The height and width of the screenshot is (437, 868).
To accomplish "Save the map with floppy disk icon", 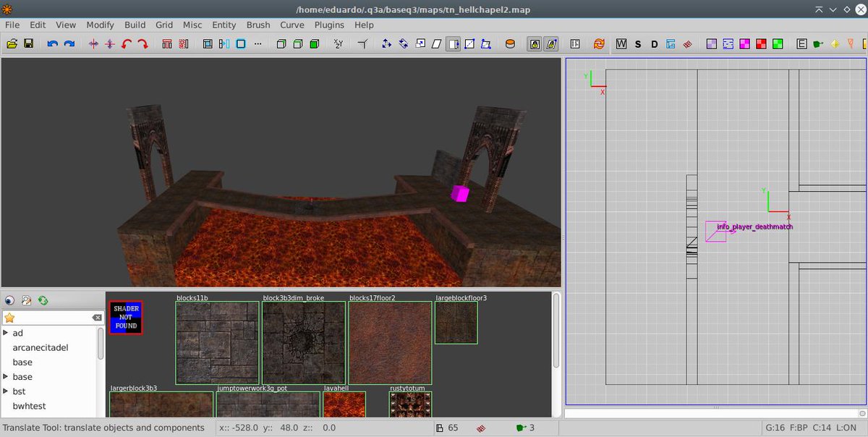I will pyautogui.click(x=29, y=44).
